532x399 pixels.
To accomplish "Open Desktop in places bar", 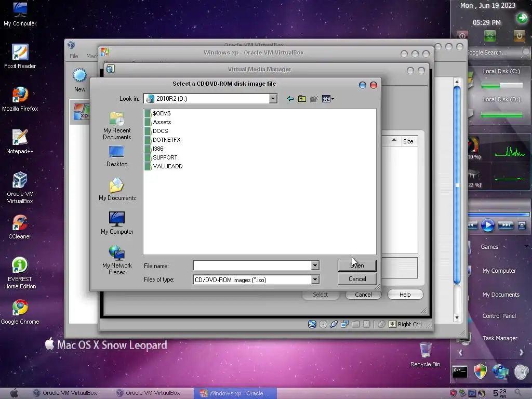I will tap(117, 156).
